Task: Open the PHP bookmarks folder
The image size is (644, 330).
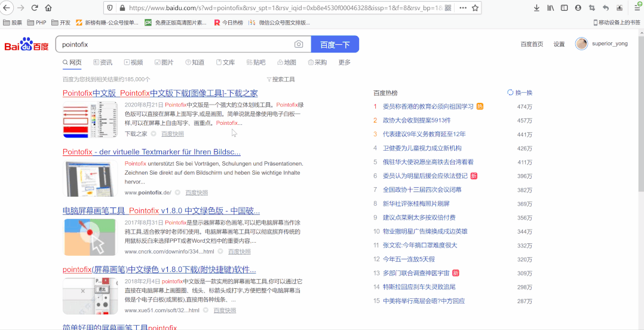Action: [x=37, y=23]
